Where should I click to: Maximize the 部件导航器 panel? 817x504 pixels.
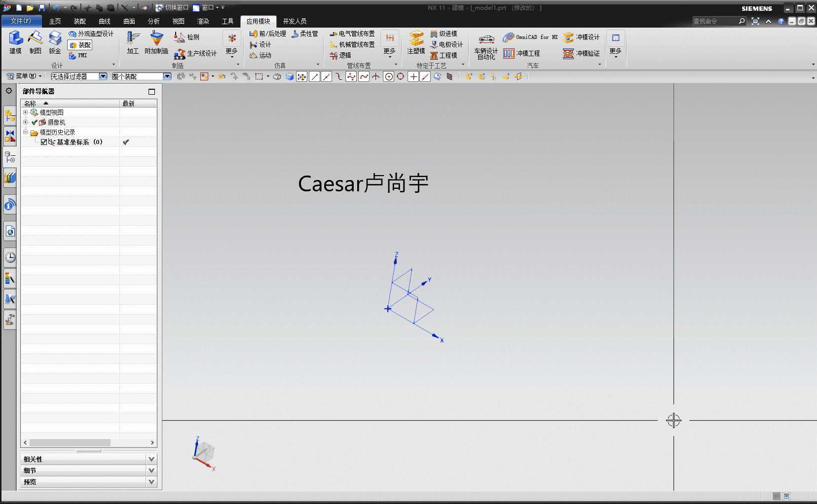[x=151, y=92]
